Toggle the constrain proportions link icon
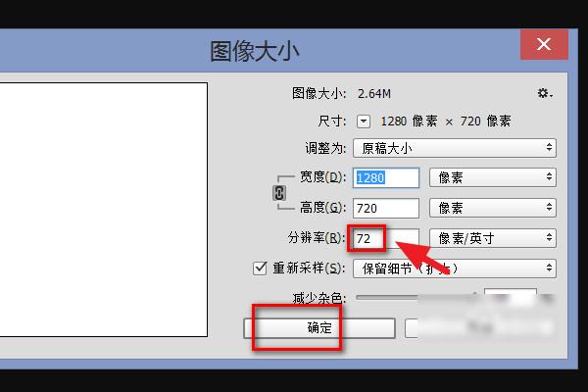Screen dimensions: 588x392 coord(279,193)
